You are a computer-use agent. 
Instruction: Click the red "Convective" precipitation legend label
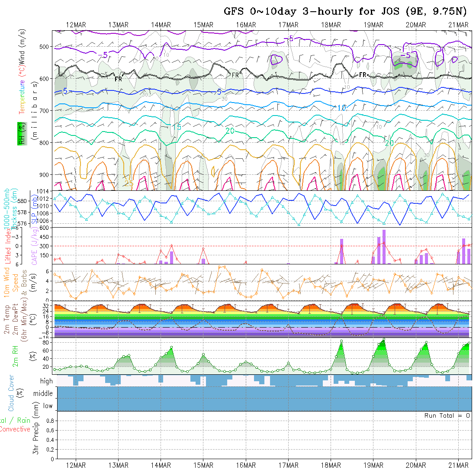[x=15, y=429]
